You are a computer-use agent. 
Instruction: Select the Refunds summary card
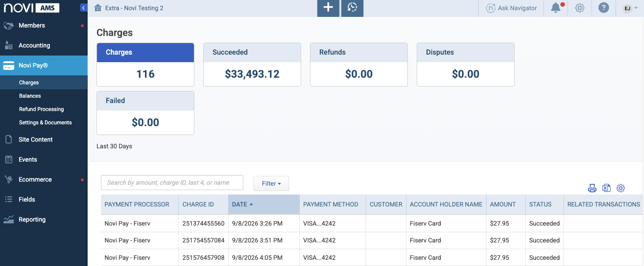point(359,64)
